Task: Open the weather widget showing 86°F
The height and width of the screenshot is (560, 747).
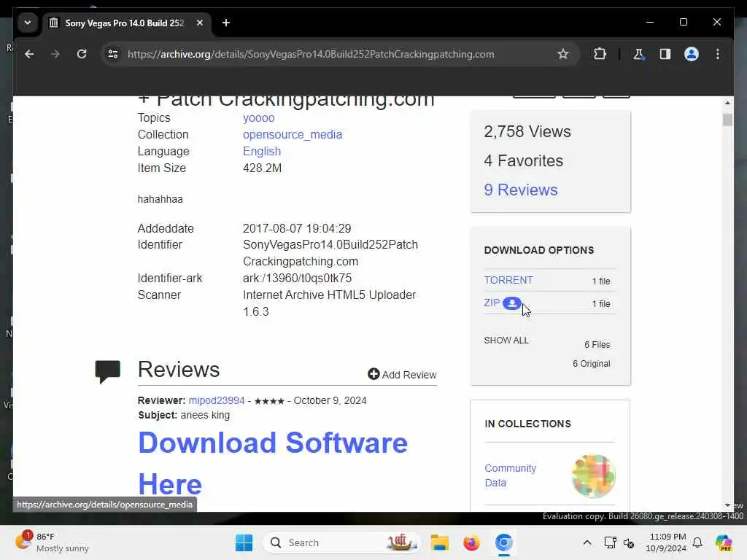Action: pyautogui.click(x=52, y=542)
